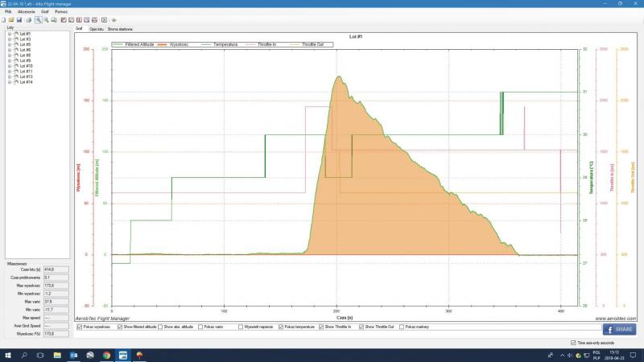Click the Facebook SHARE button
Image resolution: width=644 pixels, height=362 pixels.
tap(618, 329)
